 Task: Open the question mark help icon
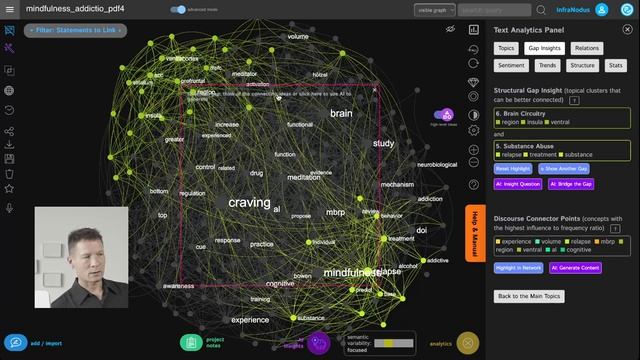(x=473, y=184)
